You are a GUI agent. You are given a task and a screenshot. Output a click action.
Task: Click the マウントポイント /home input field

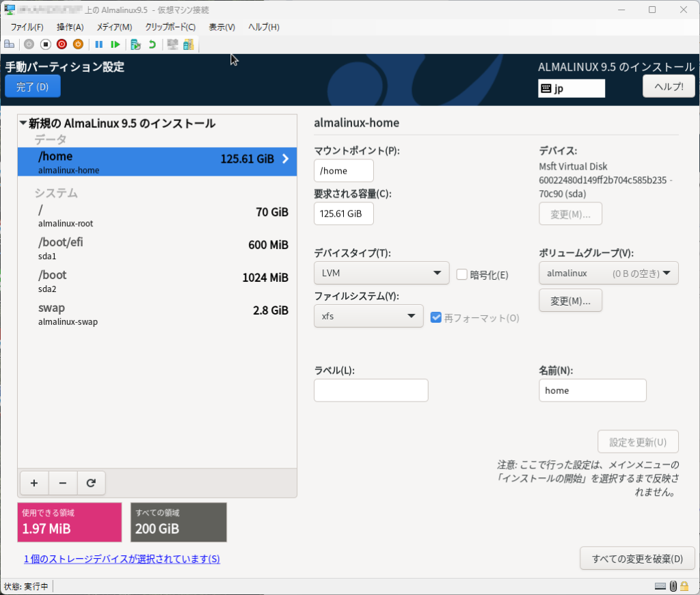tap(344, 171)
